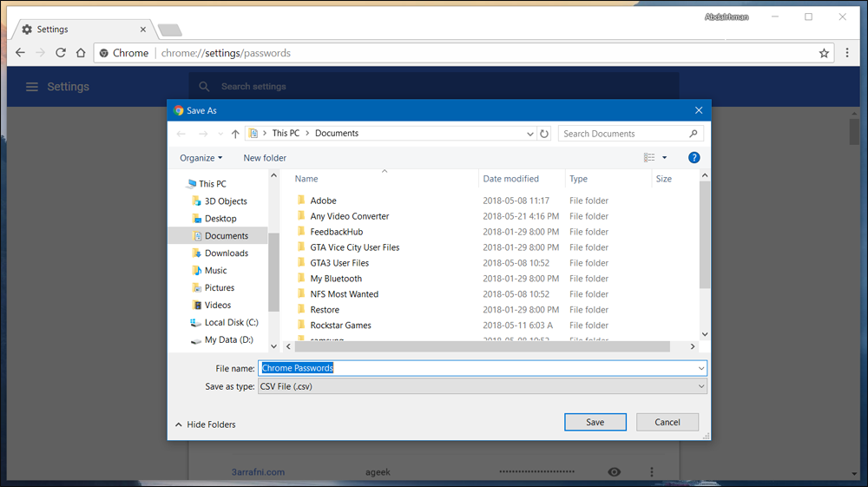The height and width of the screenshot is (487, 868).
Task: Select the My Bluetooth folder
Action: point(329,279)
